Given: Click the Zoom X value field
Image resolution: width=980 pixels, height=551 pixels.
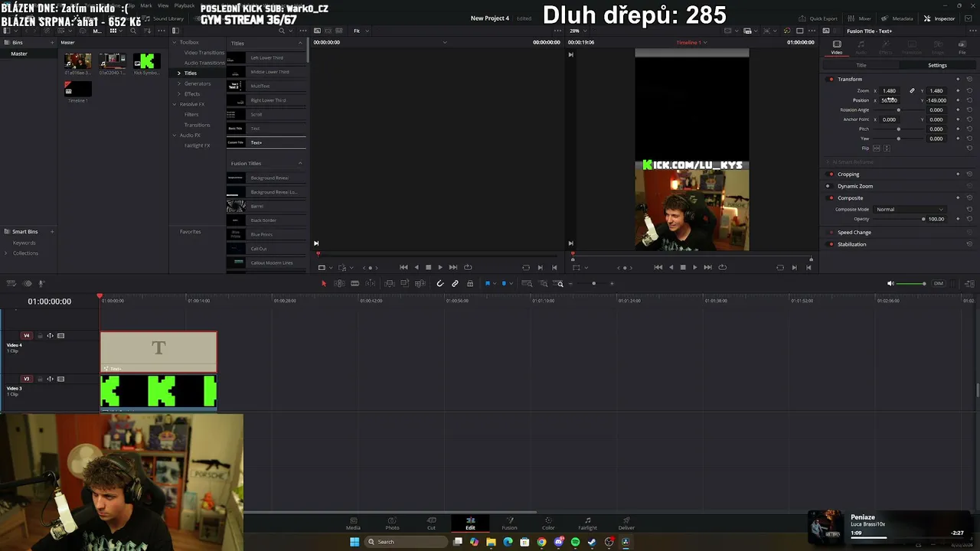Looking at the screenshot, I should tap(890, 90).
